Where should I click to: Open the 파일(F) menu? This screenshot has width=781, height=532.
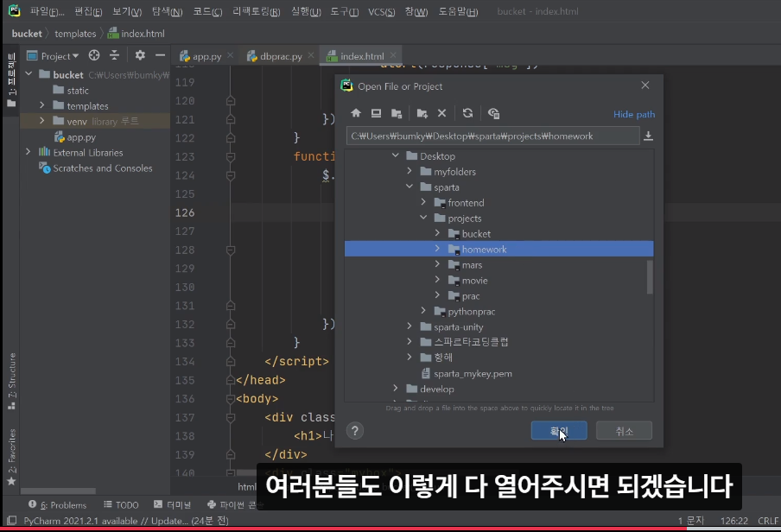pos(47,11)
